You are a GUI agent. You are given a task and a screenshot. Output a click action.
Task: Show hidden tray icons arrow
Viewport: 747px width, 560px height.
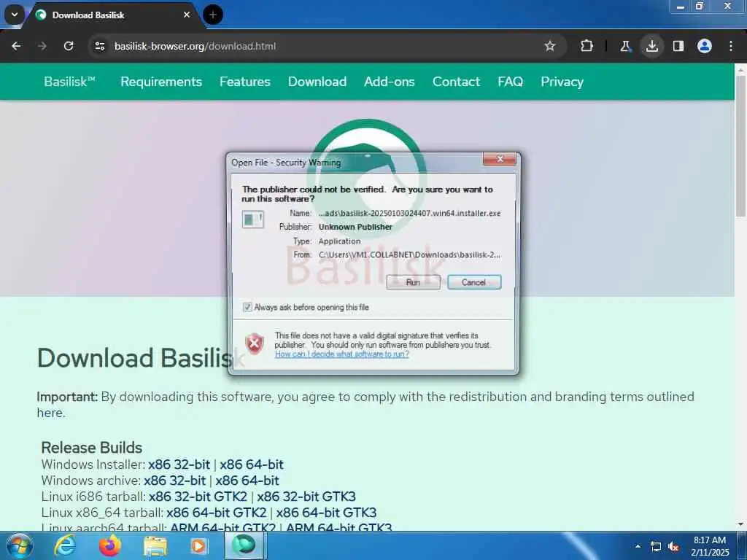[638, 546]
